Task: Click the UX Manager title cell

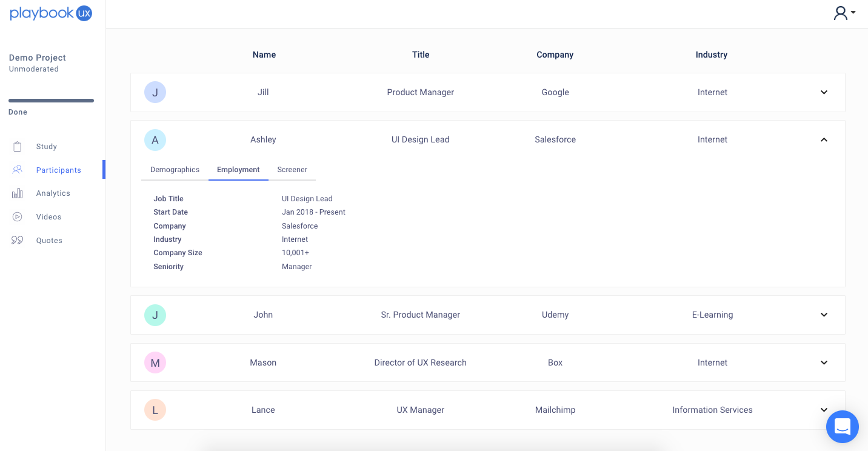Action: (421, 410)
